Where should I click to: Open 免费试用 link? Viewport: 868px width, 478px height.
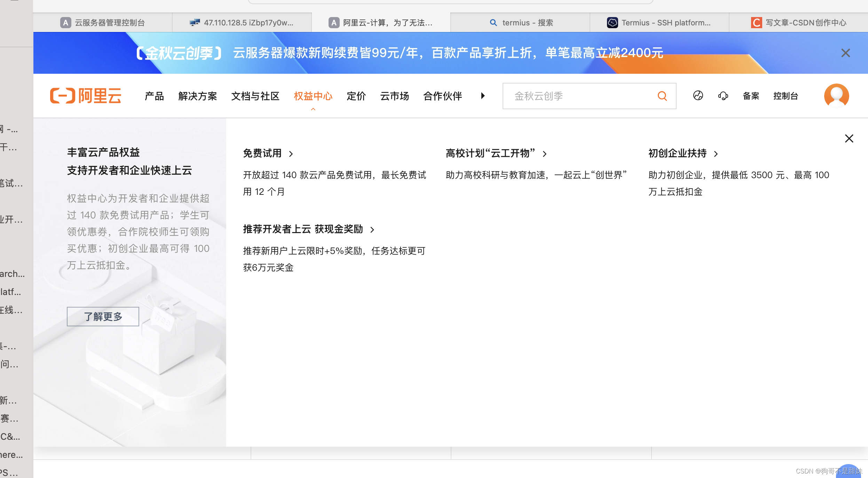[262, 153]
